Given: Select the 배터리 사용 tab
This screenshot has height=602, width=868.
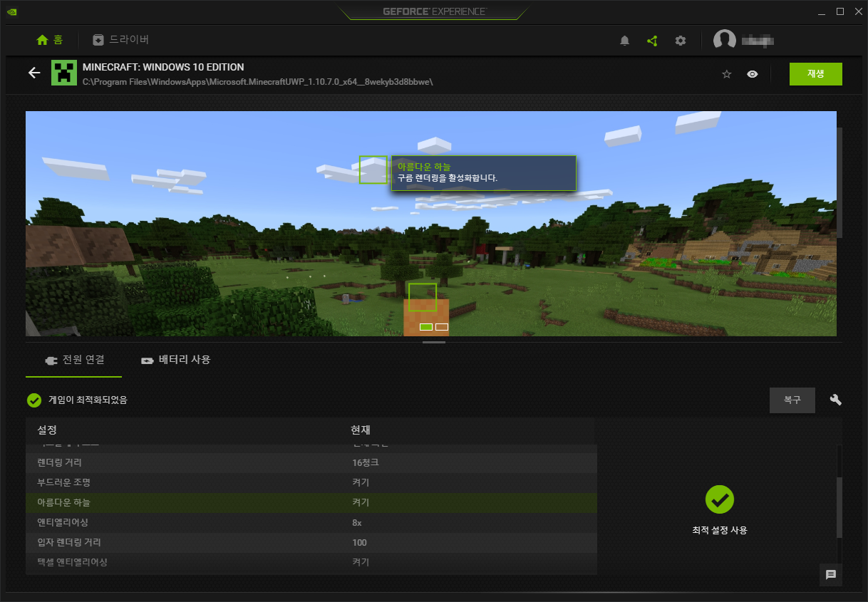Looking at the screenshot, I should click(176, 360).
